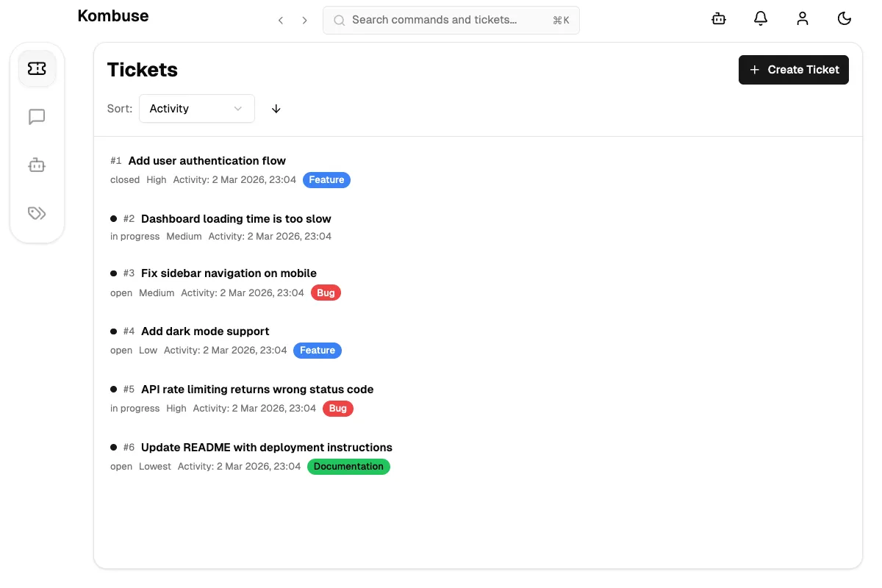The height and width of the screenshot is (588, 882).
Task: Open the Tags section in the sidebar
Action: [x=37, y=213]
